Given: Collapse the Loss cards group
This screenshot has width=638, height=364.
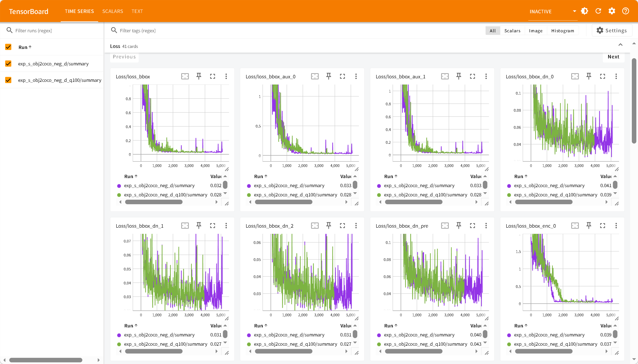Looking at the screenshot, I should [621, 45].
